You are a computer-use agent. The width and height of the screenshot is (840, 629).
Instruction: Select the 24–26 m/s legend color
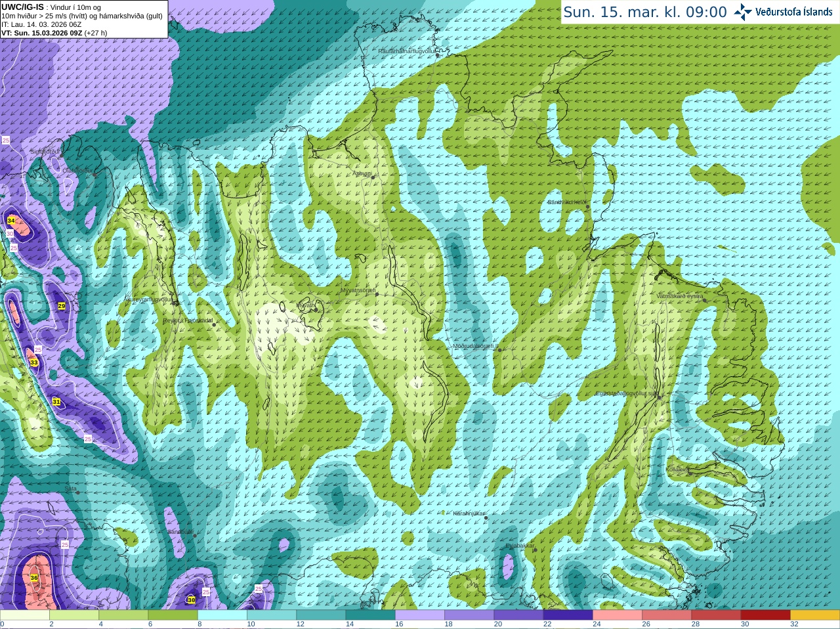coord(618,615)
